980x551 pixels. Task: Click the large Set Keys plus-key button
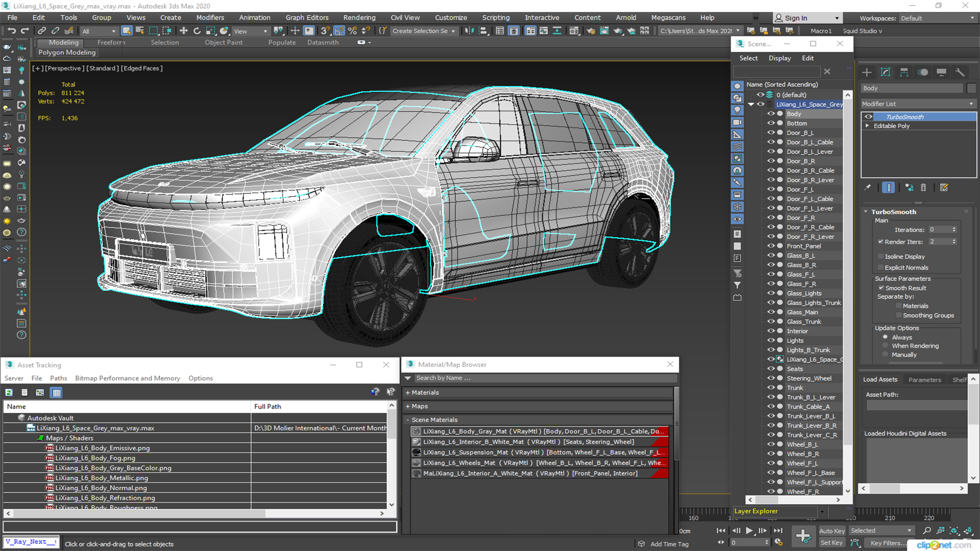coord(803,536)
